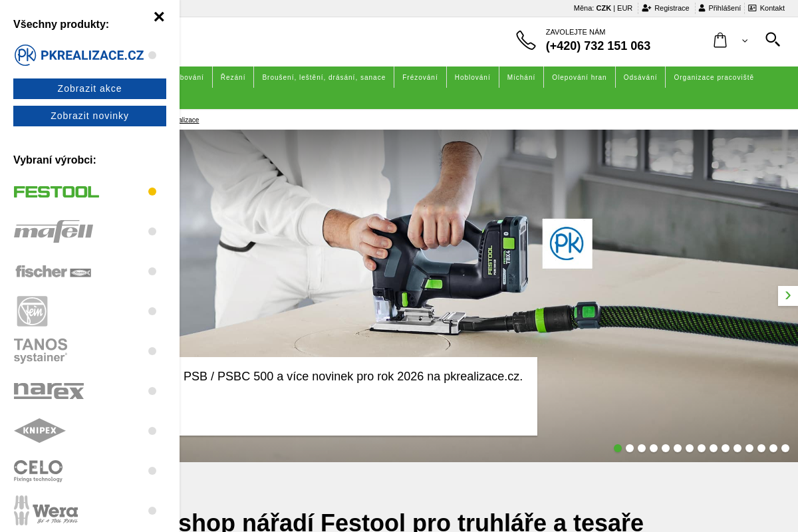Open the Řezání menu category

tap(233, 77)
